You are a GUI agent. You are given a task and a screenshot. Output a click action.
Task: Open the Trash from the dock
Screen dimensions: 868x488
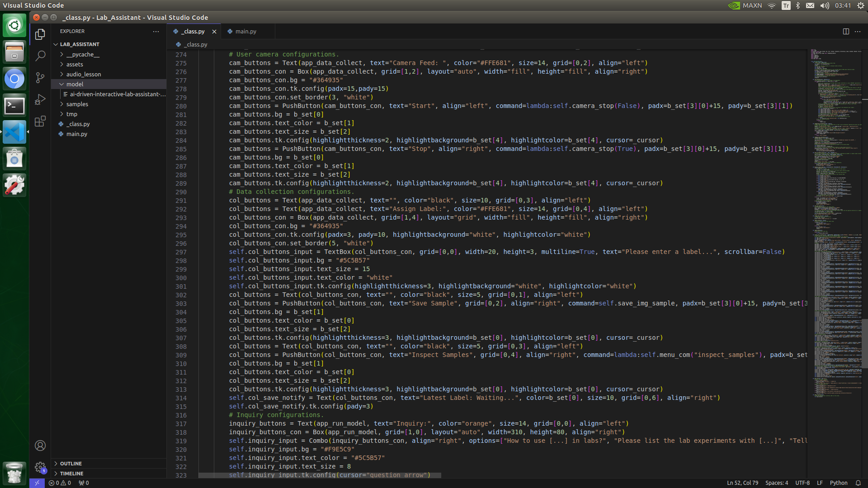14,473
